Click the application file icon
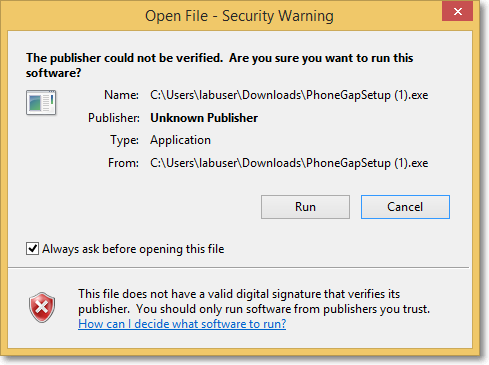The height and width of the screenshot is (365, 489). click(x=41, y=102)
